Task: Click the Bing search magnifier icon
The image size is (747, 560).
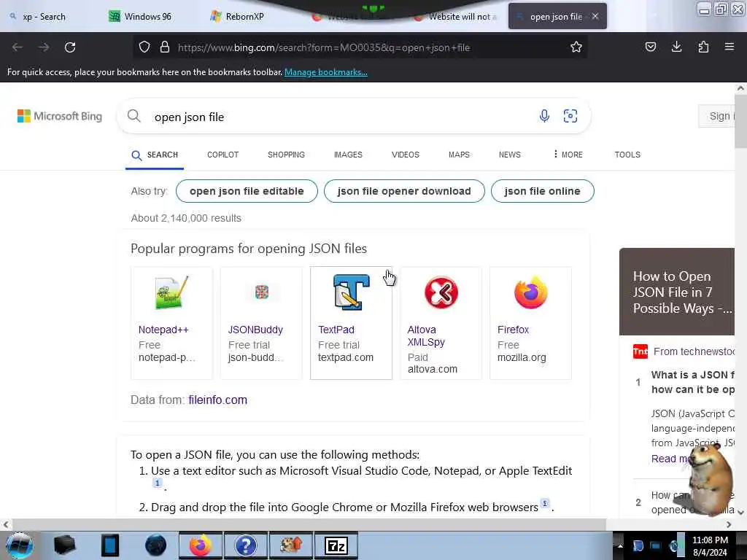Action: (x=134, y=116)
